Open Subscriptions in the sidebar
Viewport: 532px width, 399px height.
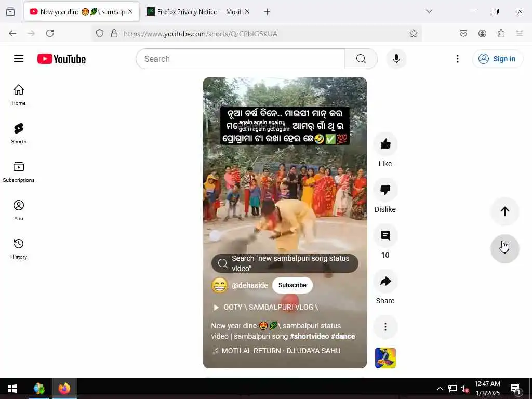tap(19, 172)
